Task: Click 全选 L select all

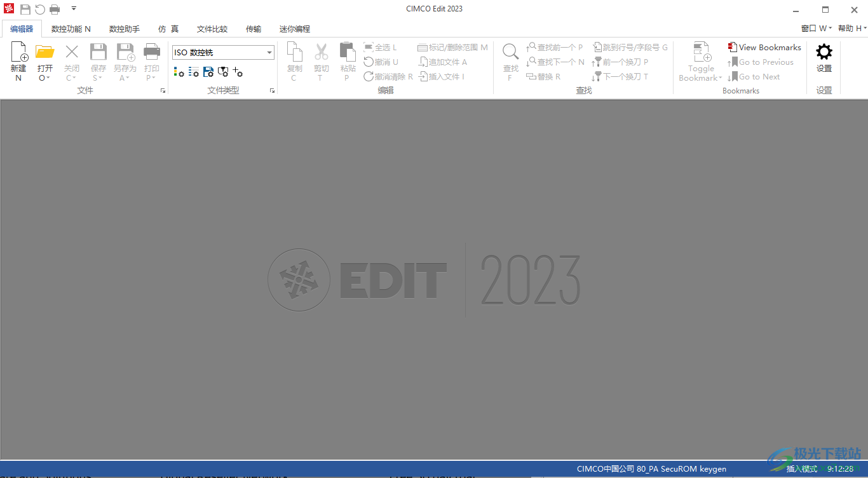Action: coord(380,48)
